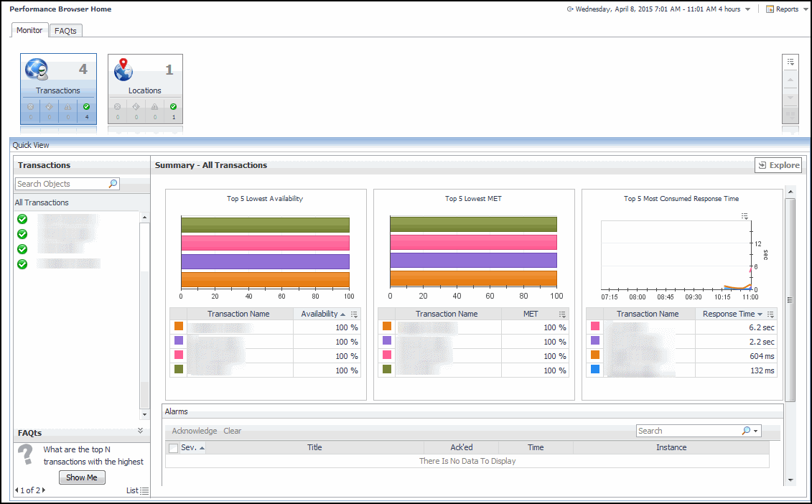Open chart options icon above response time graph
812x504 pixels.
[x=745, y=215]
